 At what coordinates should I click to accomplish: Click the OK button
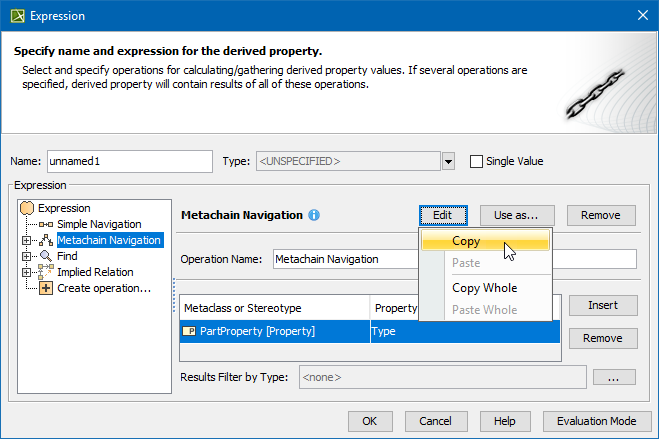[x=369, y=421]
